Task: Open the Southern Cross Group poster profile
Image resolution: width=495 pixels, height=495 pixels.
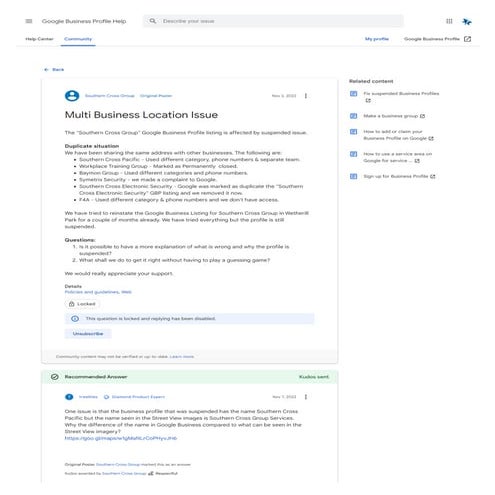Action: coord(110,96)
